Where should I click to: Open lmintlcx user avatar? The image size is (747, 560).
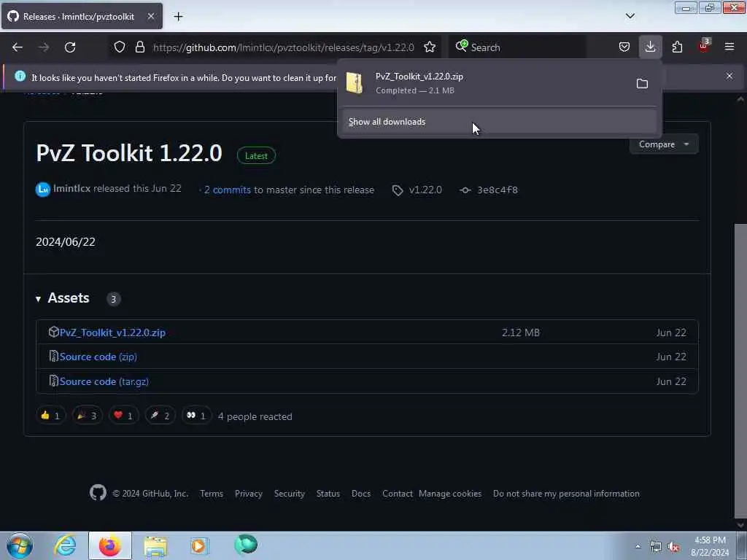43,190
